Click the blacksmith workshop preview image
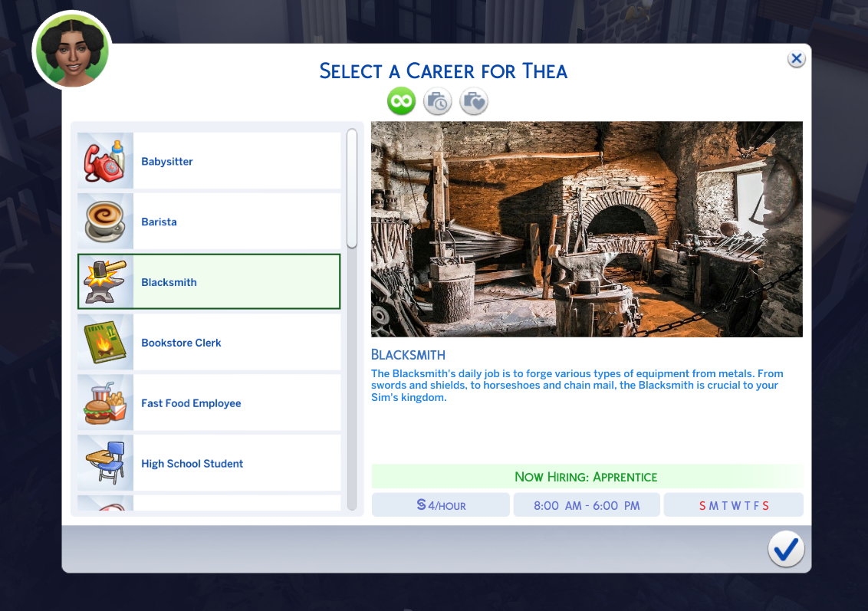This screenshot has height=611, width=868. 587,228
